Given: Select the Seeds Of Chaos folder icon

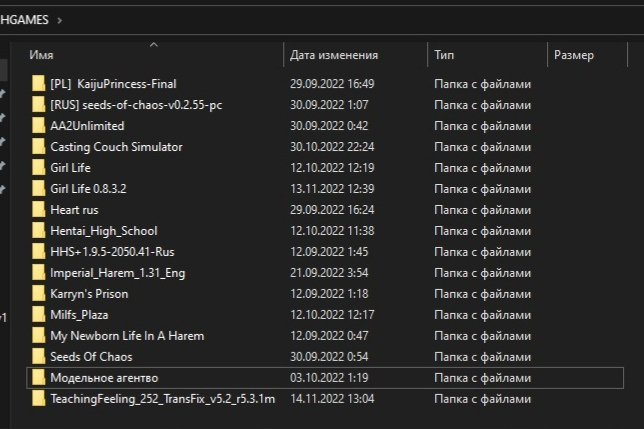Looking at the screenshot, I should 39,356.
